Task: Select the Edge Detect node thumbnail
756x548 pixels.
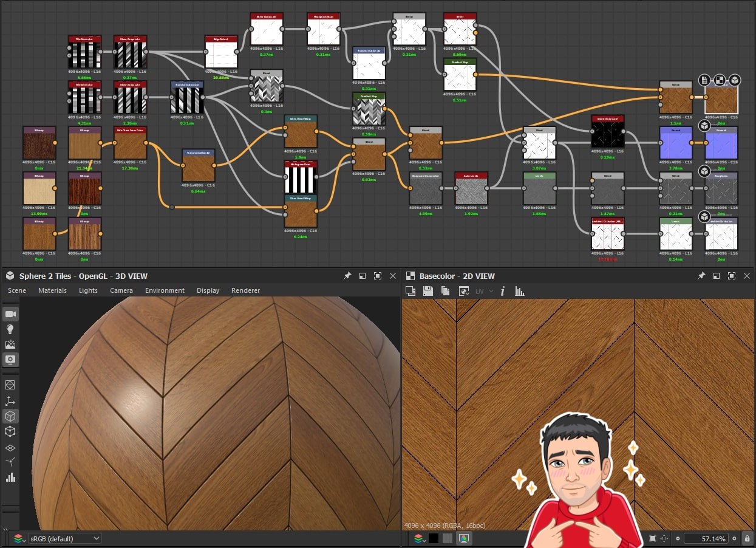Action: click(x=221, y=52)
